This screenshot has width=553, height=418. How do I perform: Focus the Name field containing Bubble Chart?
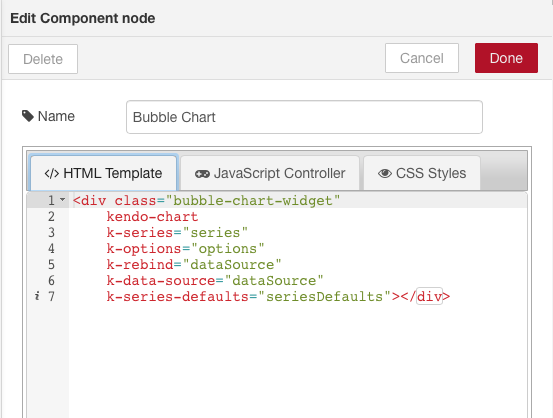point(304,117)
